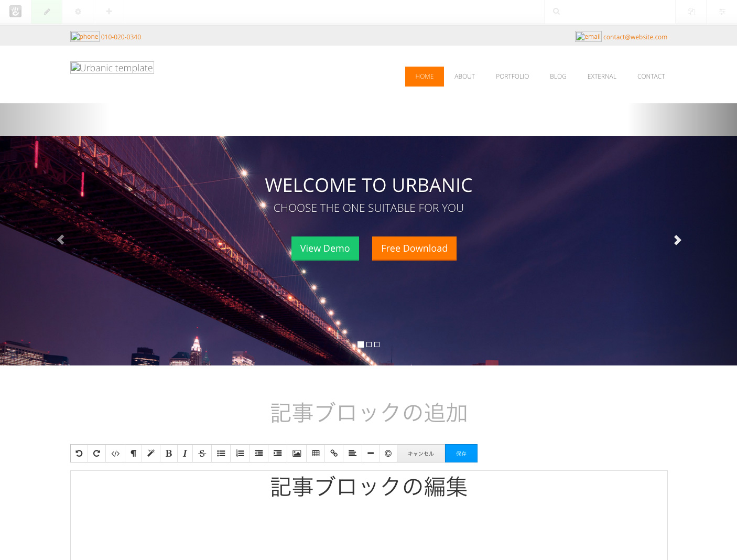Image resolution: width=737 pixels, height=560 pixels.
Task: Click the contact@website.com email link
Action: click(635, 37)
